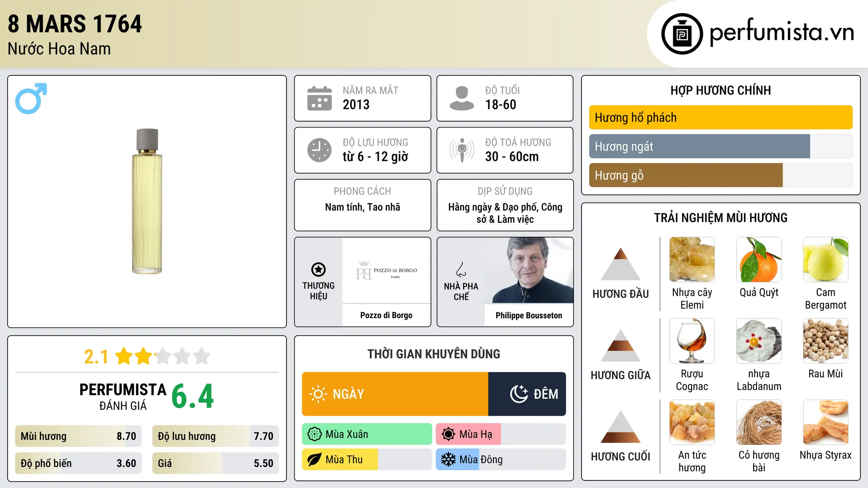This screenshot has height=488, width=868.
Task: Click the sillage icon beside Độ toả hương
Action: pos(462,150)
